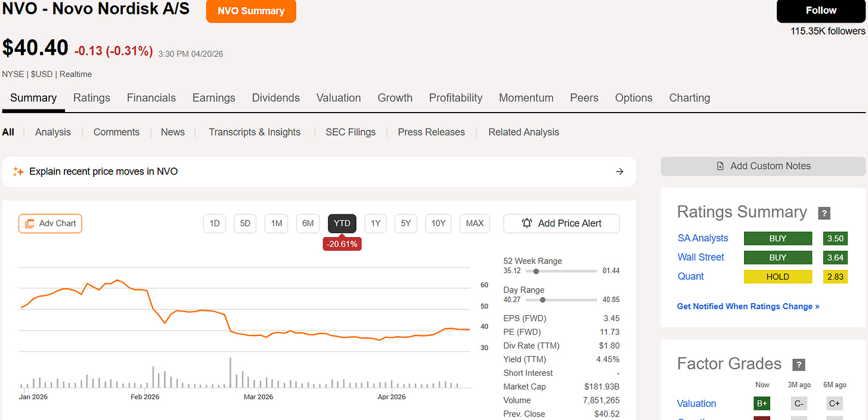The height and width of the screenshot is (420, 868).
Task: Follow the NVO stock
Action: coord(821,11)
